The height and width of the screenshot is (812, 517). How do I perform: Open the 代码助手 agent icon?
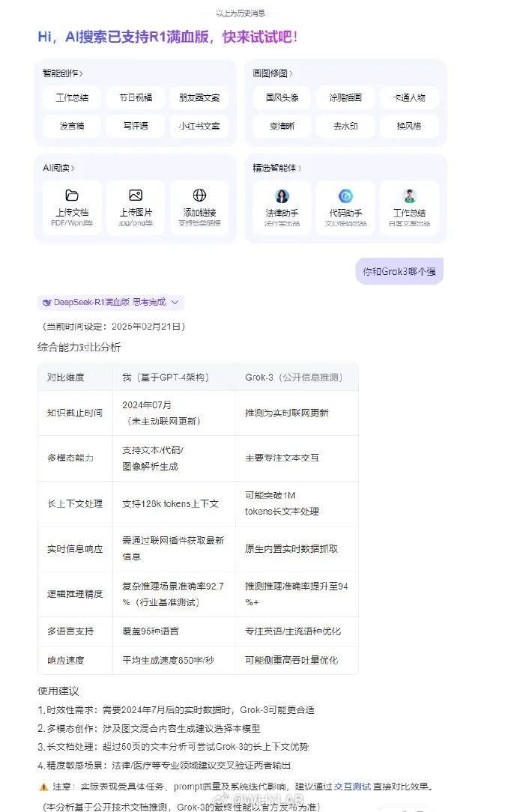[x=345, y=196]
